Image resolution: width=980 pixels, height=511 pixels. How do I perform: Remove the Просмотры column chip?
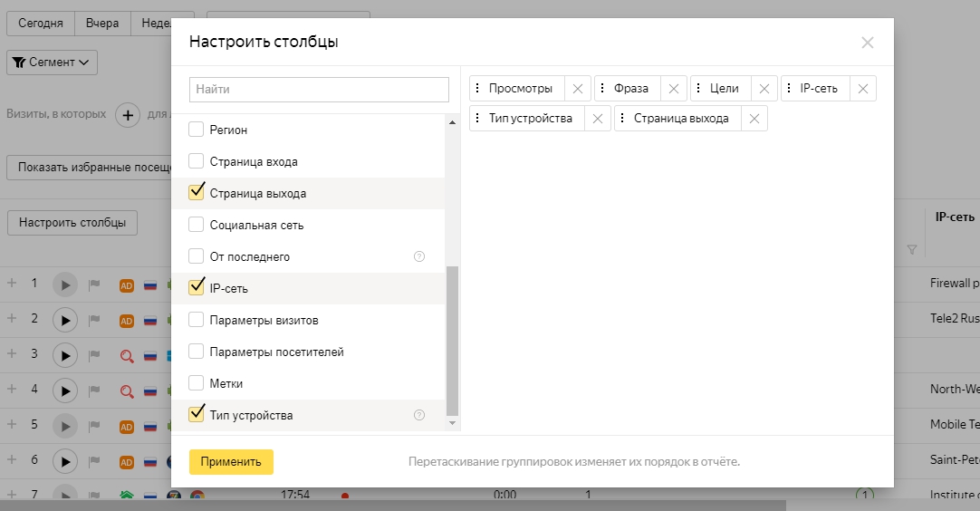click(x=578, y=89)
